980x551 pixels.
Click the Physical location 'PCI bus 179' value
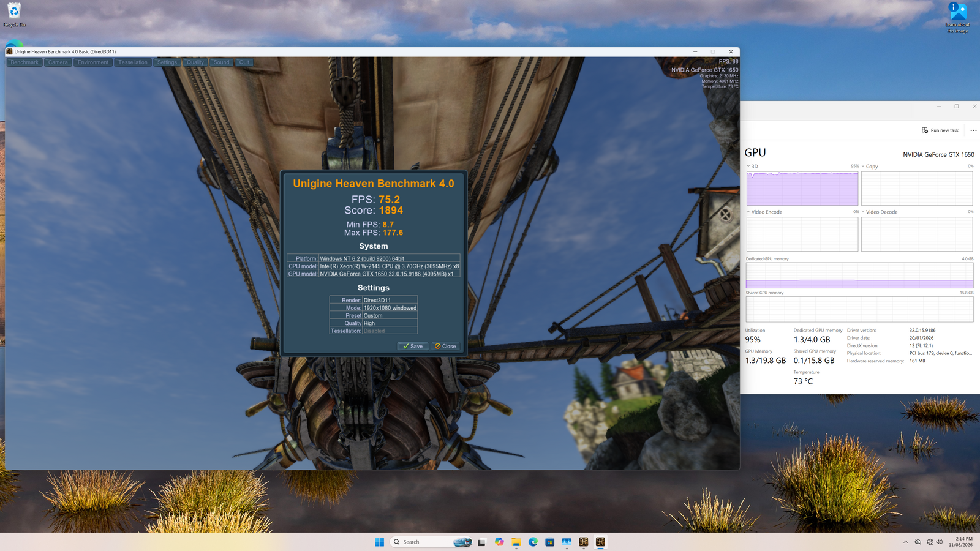941,353
